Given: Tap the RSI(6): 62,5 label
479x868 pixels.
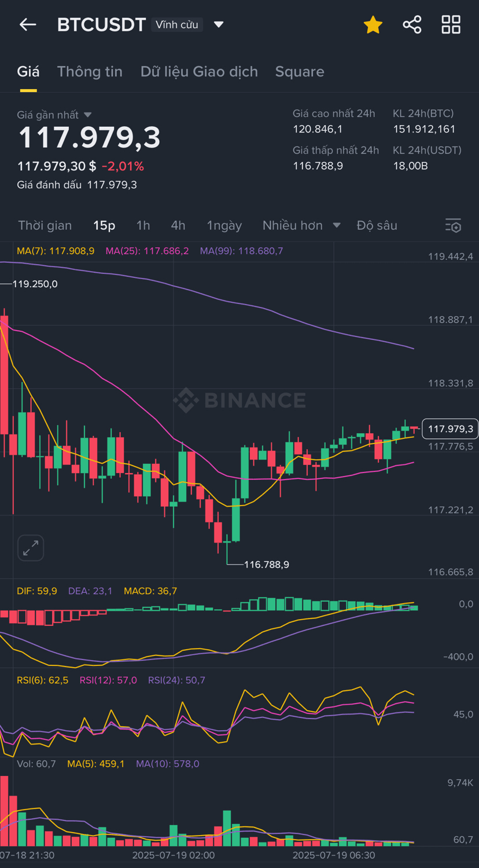Looking at the screenshot, I should (x=43, y=680).
